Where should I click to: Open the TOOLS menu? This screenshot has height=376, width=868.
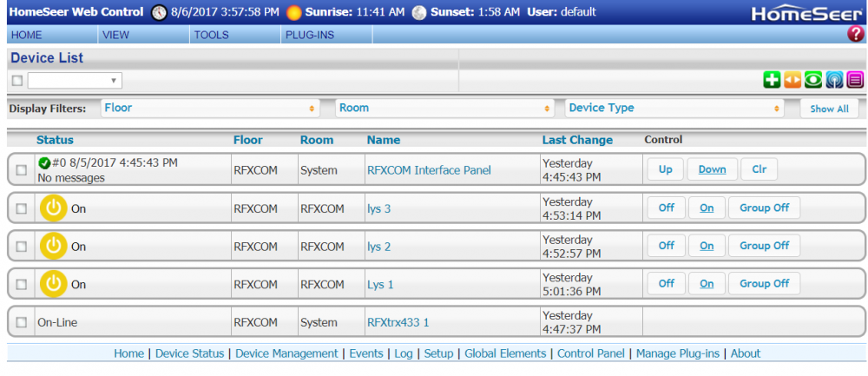[x=212, y=35]
